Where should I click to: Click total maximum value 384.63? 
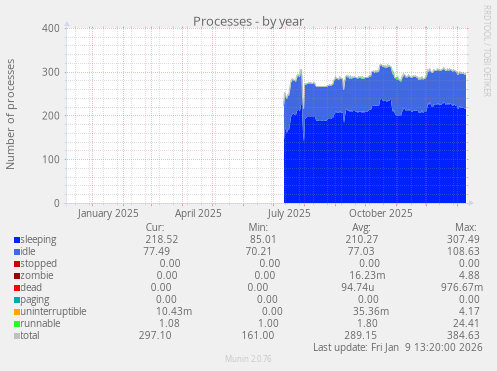(x=463, y=335)
